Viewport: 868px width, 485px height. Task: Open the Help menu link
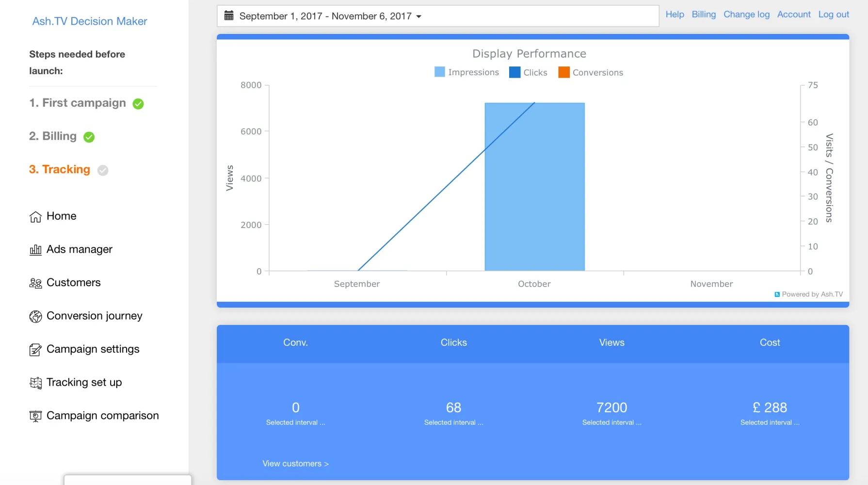click(x=675, y=15)
